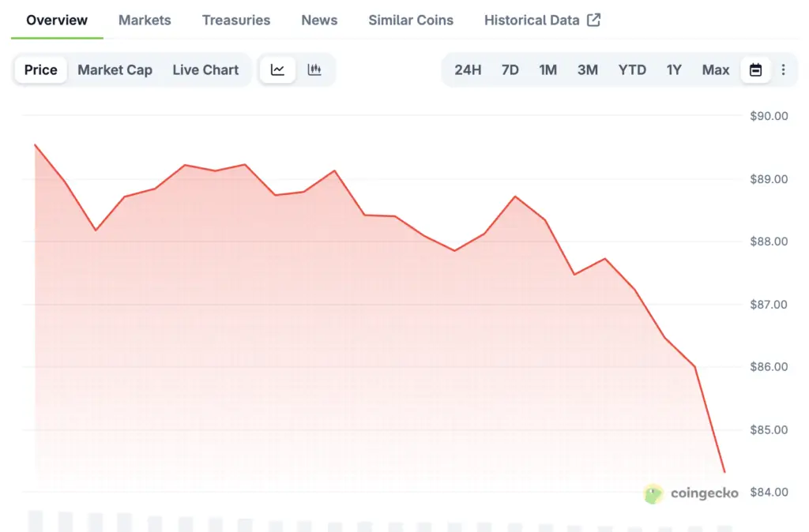
Task: Select the Overview tab
Action: tap(57, 20)
